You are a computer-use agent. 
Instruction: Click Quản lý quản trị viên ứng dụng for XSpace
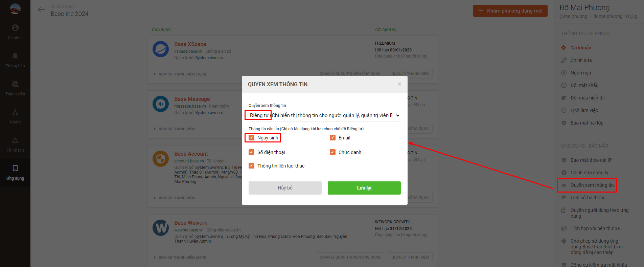point(350,74)
